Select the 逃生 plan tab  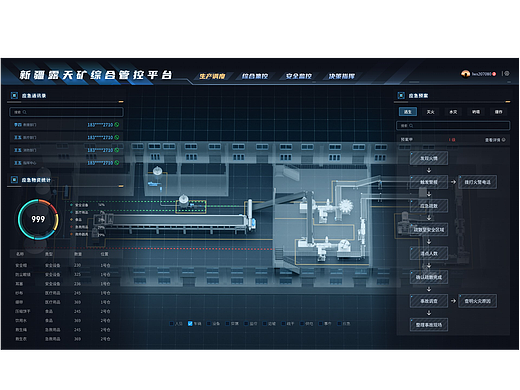tap(408, 112)
